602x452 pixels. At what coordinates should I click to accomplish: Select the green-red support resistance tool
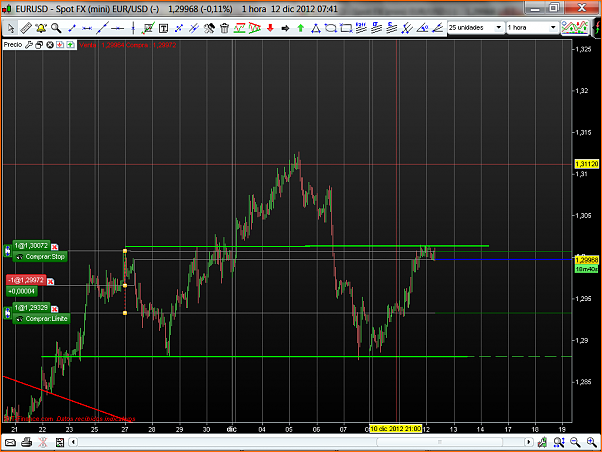click(240, 28)
